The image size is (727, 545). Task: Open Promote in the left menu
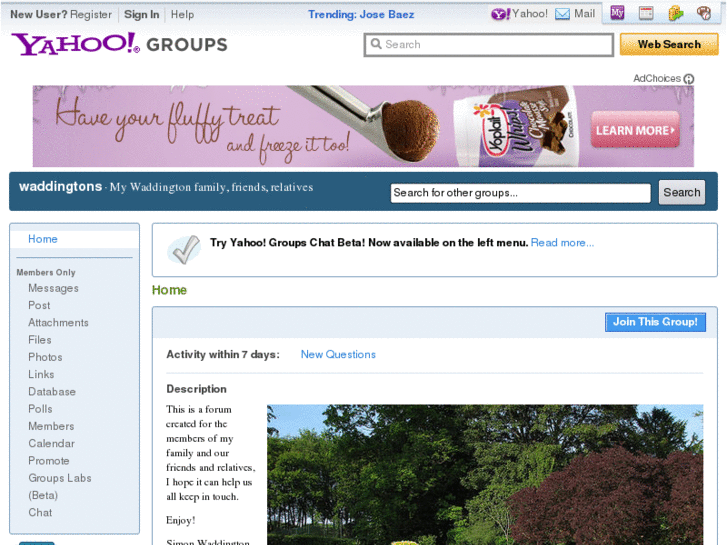tap(49, 461)
